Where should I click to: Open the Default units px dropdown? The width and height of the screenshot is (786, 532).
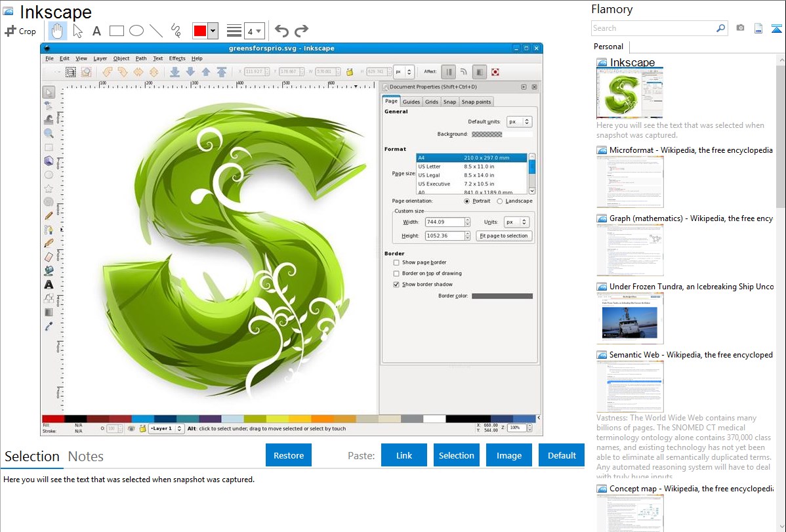[520, 122]
